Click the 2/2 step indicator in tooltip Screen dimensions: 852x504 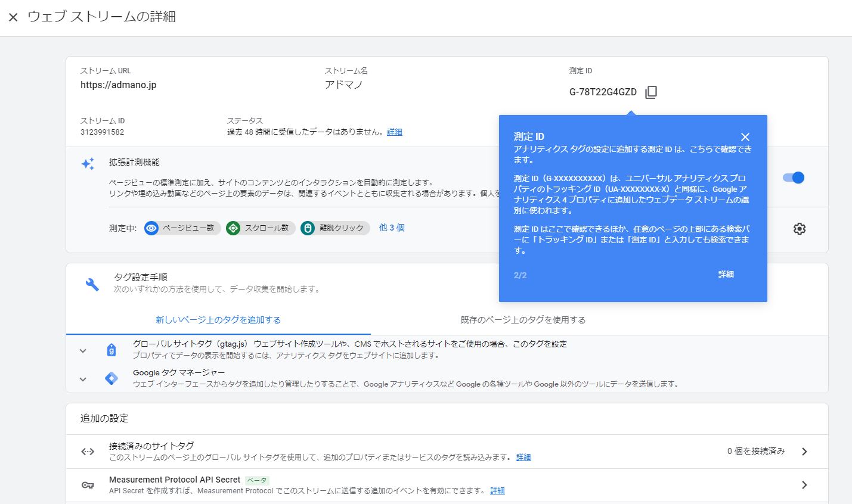pos(520,275)
